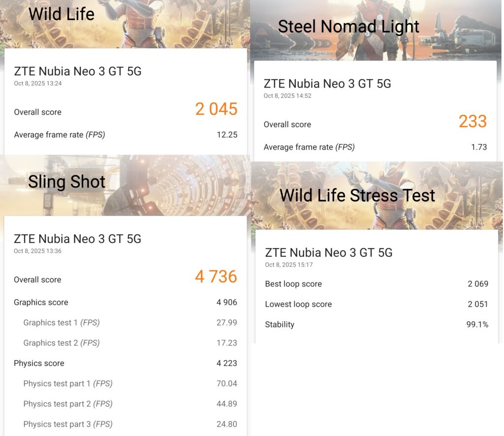
Task: Click the Oct 8, 2025 13:24 timestamp
Action: click(38, 84)
